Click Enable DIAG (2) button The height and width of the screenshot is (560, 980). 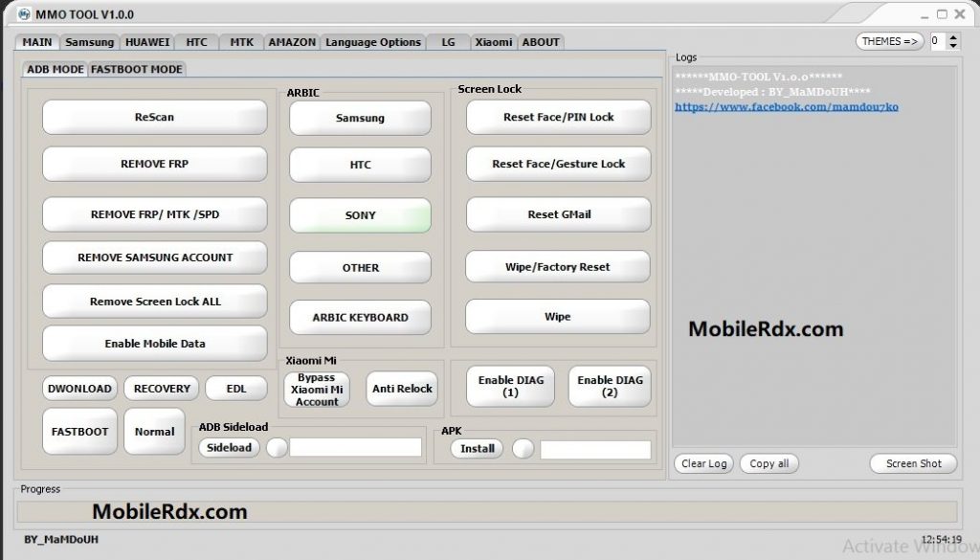click(610, 386)
